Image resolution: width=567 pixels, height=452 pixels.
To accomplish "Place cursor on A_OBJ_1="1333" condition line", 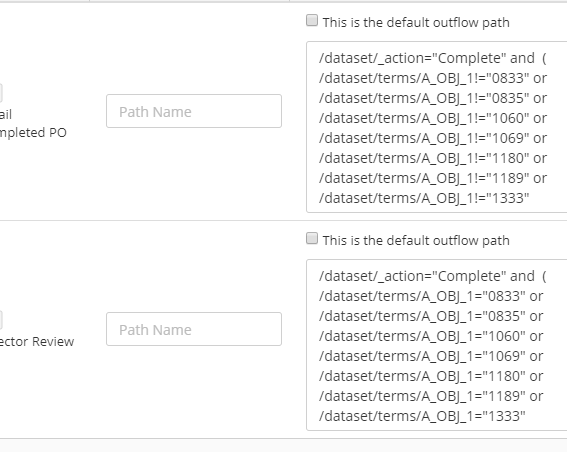I will pyautogui.click(x=422, y=416).
